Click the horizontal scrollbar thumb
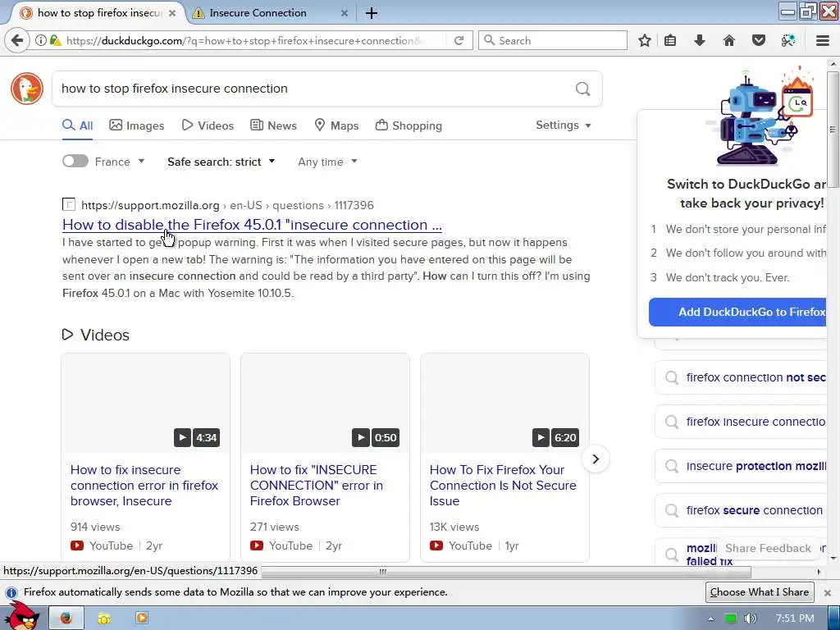Screen dimensions: 840x630 pyautogui.click(x=505, y=572)
